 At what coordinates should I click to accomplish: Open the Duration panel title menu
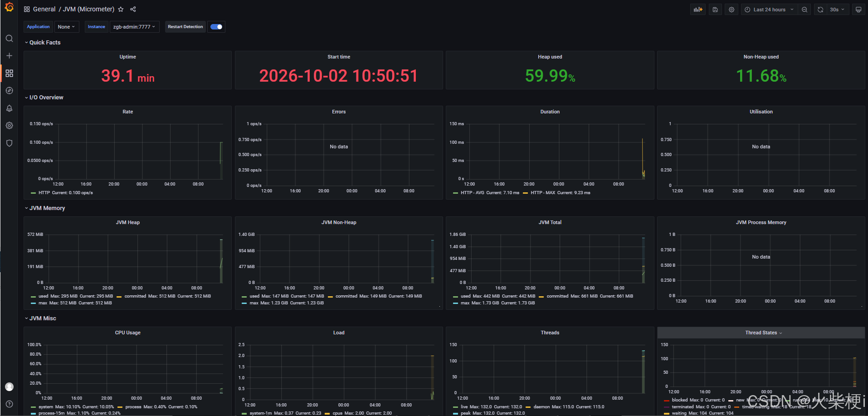click(550, 112)
